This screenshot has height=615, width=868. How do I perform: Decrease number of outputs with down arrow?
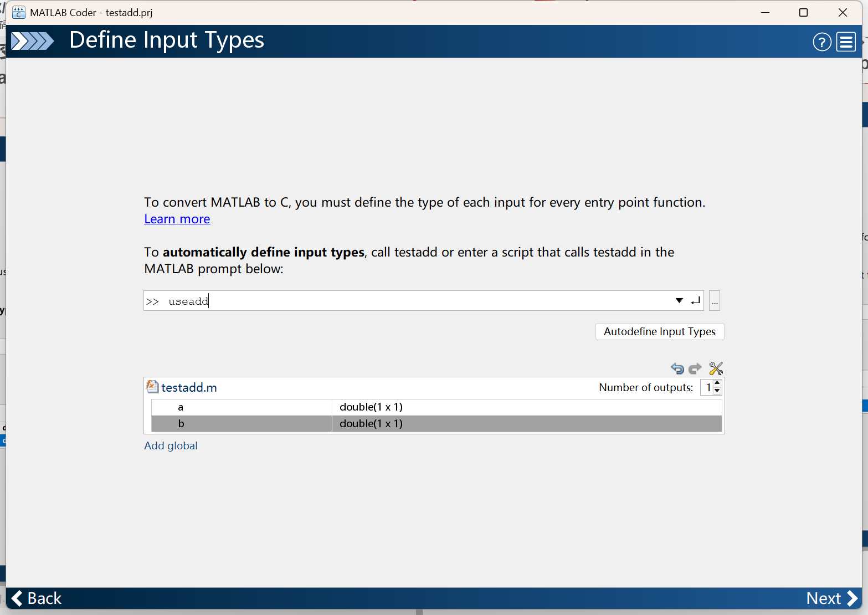coord(717,391)
